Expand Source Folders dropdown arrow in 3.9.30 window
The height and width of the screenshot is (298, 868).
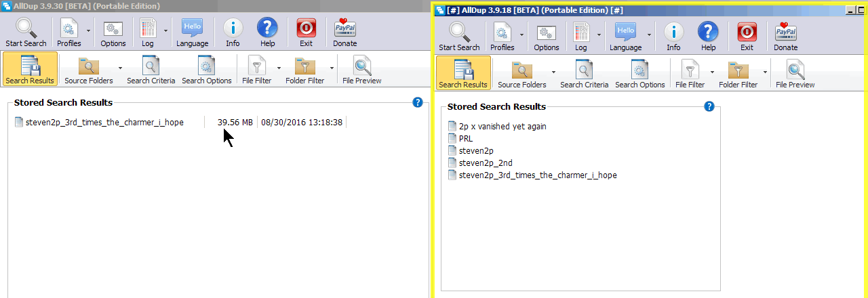120,68
